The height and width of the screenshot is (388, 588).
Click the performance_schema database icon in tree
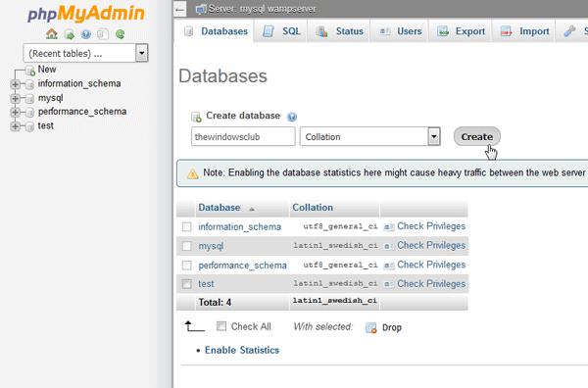pos(29,112)
